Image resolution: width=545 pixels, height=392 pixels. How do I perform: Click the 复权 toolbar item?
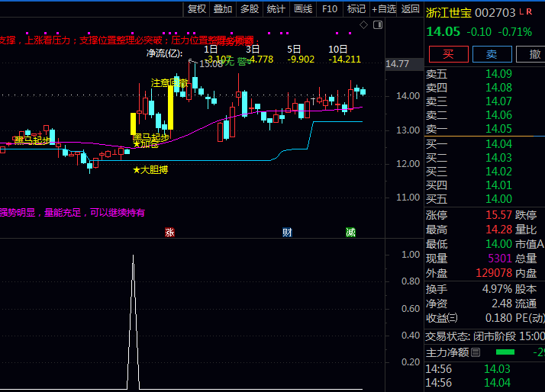pos(197,9)
